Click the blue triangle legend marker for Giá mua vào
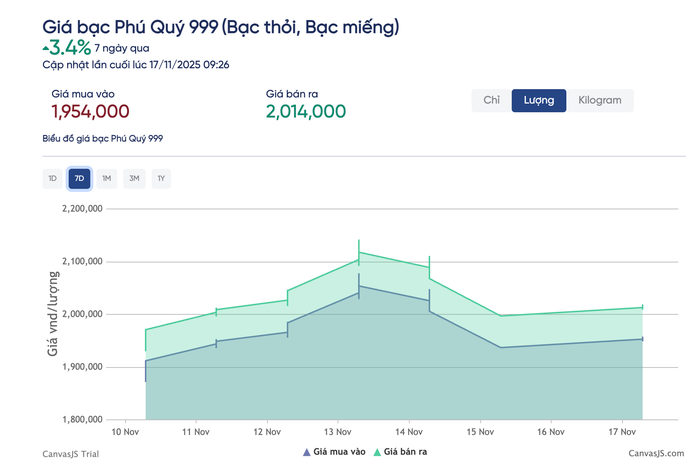Viewport: 698px width, 468px height. click(306, 453)
